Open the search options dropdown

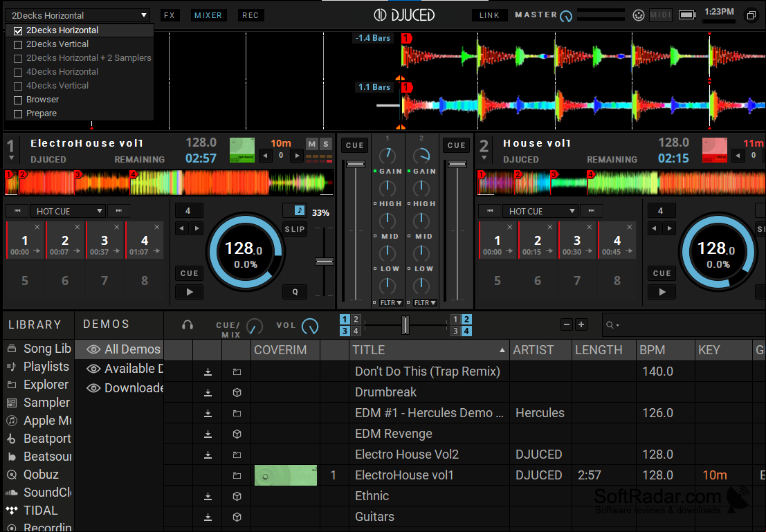612,325
